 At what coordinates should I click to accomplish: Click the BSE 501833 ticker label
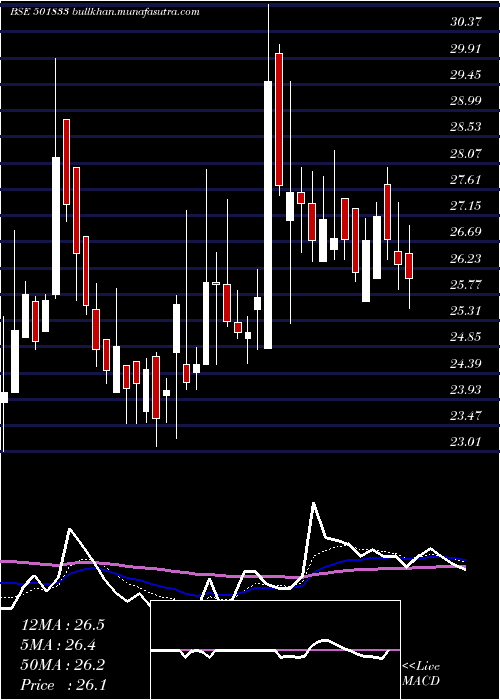point(38,12)
